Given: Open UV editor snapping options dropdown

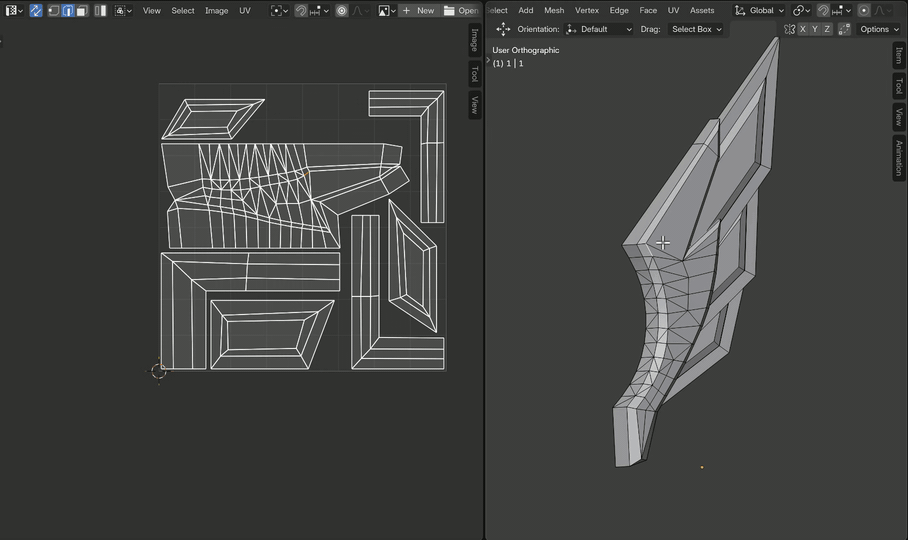Looking at the screenshot, I should point(319,10).
